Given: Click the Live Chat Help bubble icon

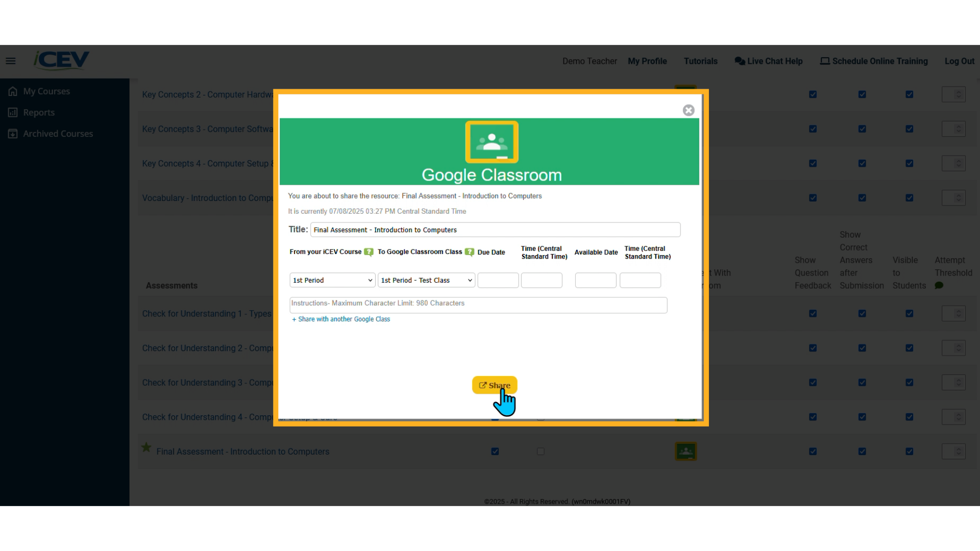Looking at the screenshot, I should coord(740,61).
